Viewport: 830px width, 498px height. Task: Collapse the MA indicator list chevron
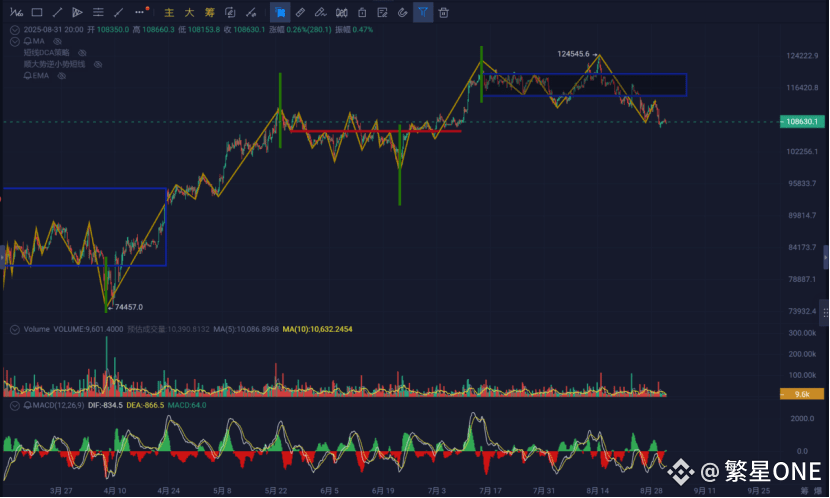tap(15, 41)
